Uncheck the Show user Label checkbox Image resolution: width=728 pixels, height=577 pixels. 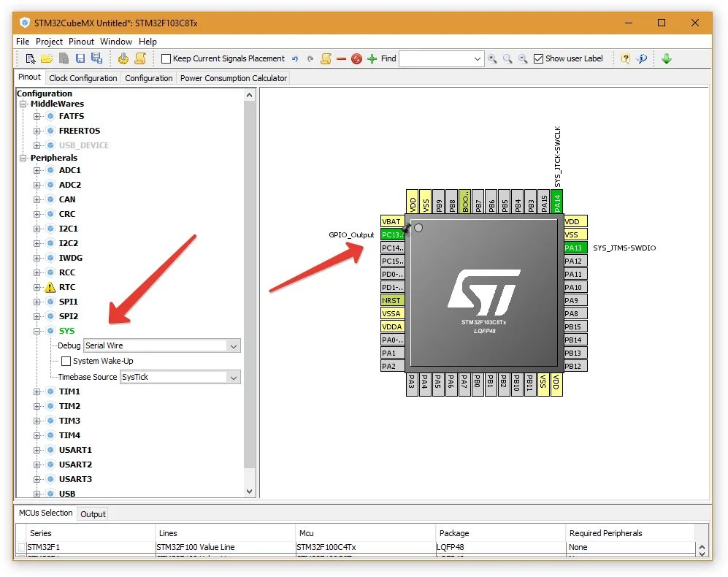coord(538,59)
